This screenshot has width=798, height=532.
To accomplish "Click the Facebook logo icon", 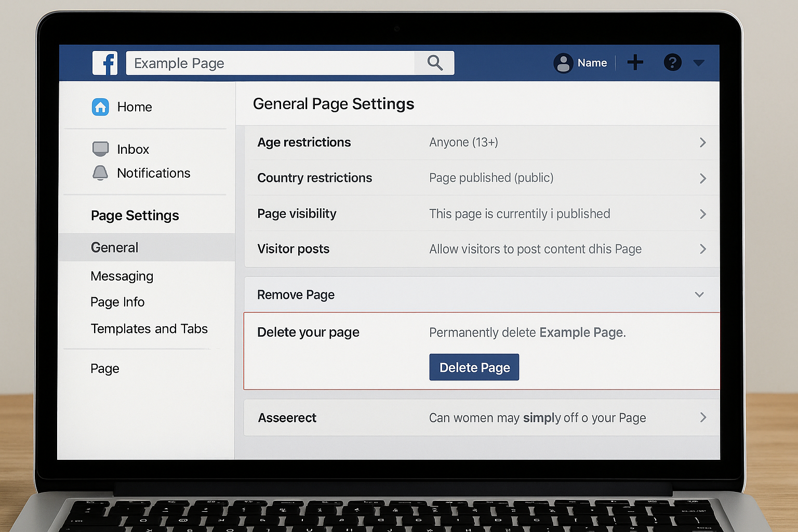I will [105, 63].
